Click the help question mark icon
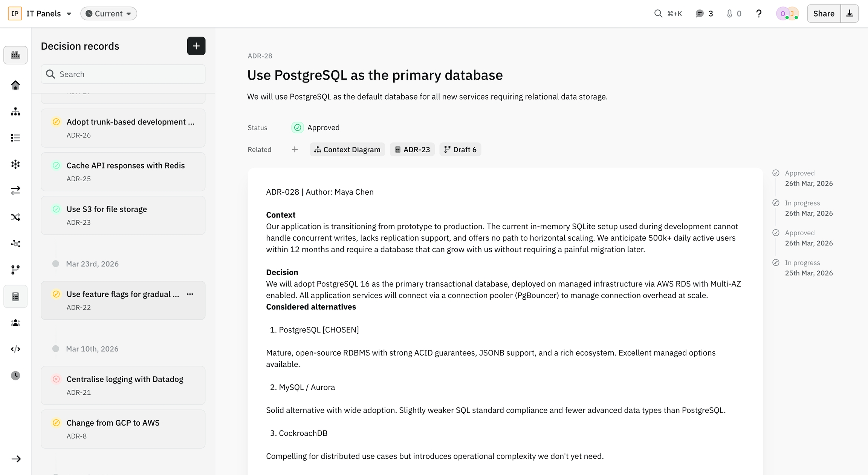 (x=759, y=14)
